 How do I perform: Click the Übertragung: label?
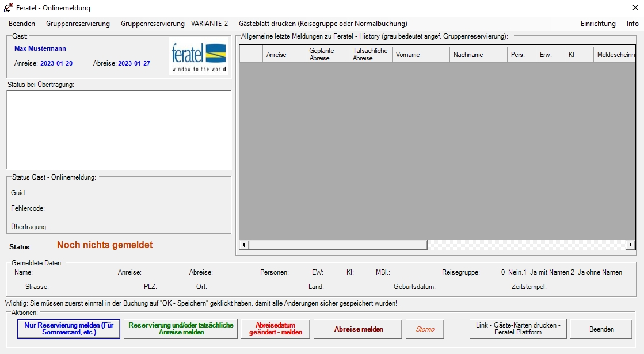[29, 227]
